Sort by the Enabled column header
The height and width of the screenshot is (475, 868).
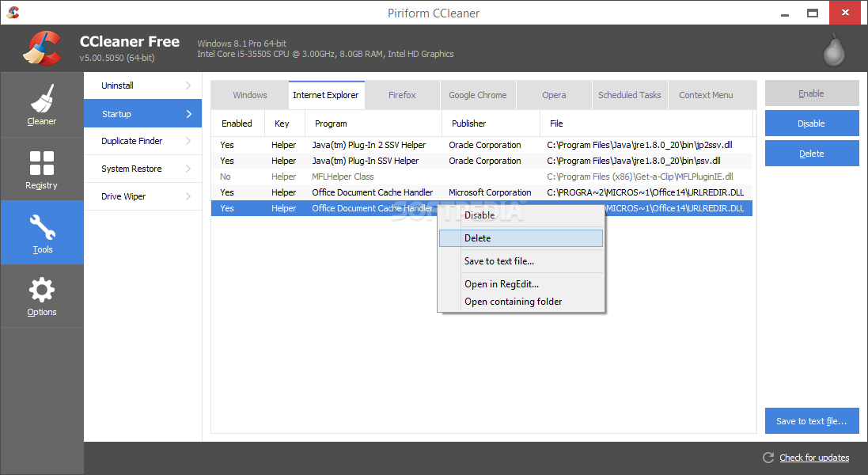pyautogui.click(x=237, y=123)
